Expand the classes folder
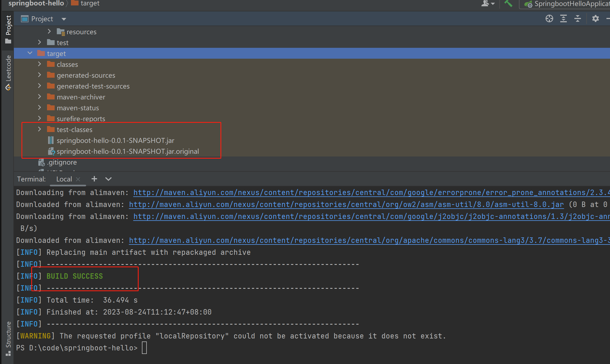Viewport: 610px width, 364px height. tap(39, 64)
